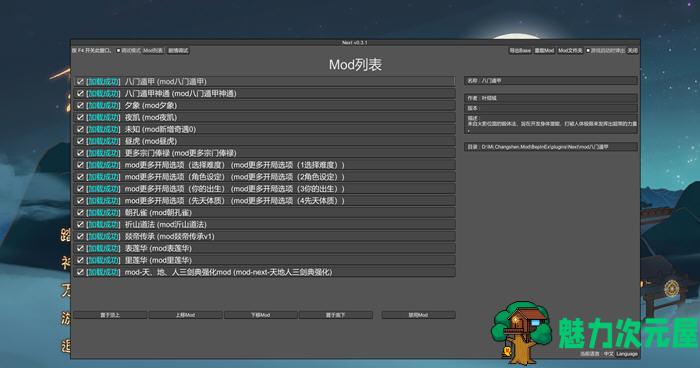Toggle the 夕象 mod checkbox
Screen dimensions: 700x368
tap(80, 105)
